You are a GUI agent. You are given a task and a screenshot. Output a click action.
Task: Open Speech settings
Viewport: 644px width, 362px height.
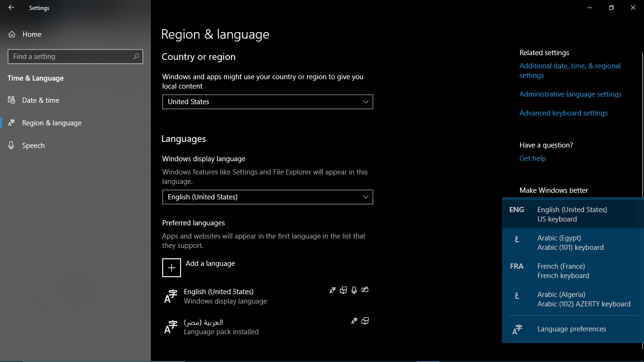[x=75, y=146]
